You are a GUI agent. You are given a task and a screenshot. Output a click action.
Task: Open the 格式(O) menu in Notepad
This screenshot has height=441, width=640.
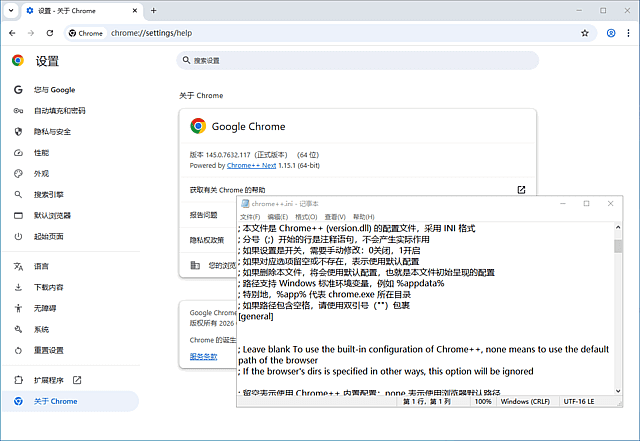coord(306,217)
